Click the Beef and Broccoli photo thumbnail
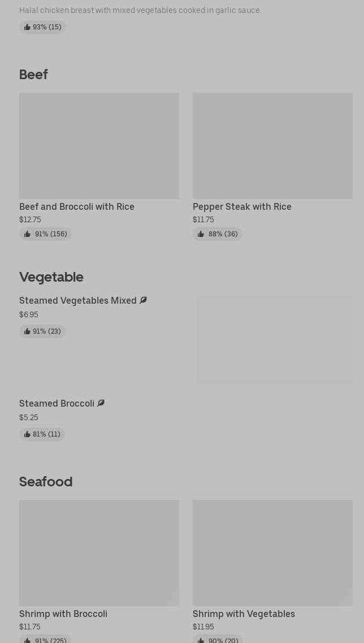Screen dimensions: 364x643 point(99,146)
